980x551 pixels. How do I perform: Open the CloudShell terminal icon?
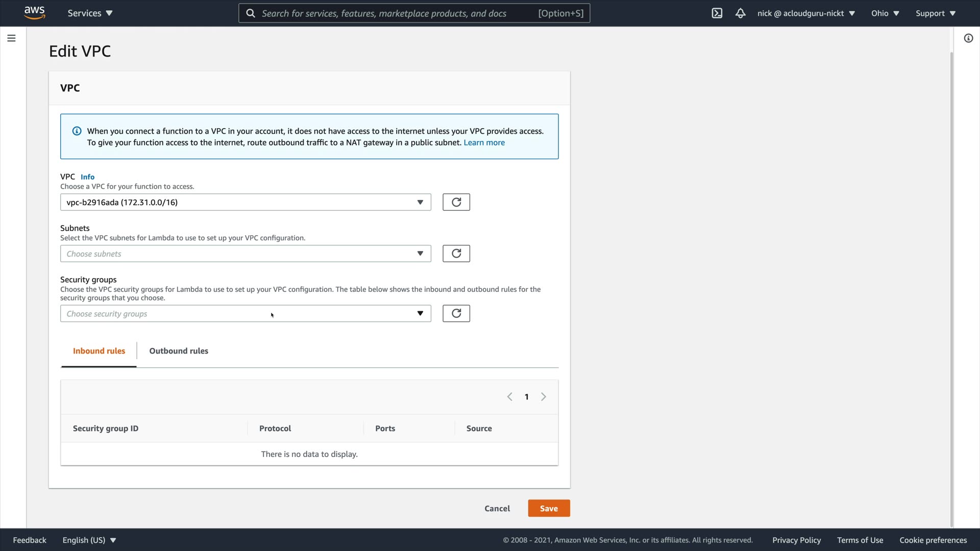point(717,13)
